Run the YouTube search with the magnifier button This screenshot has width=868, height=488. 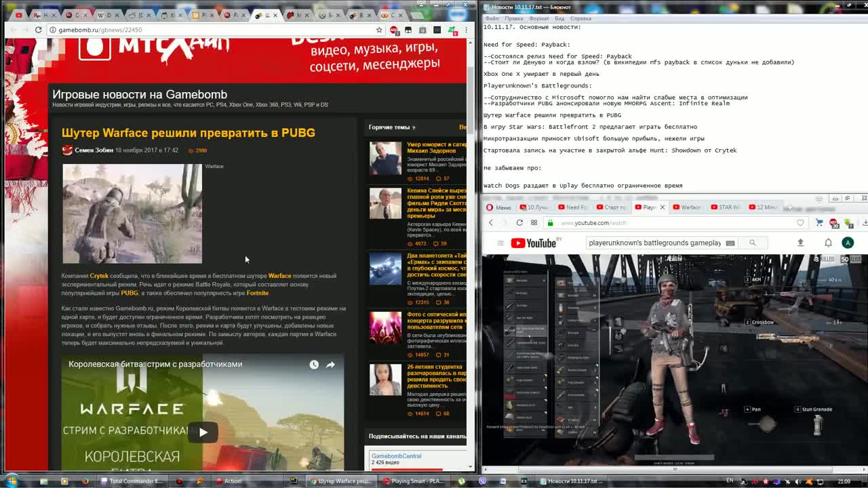[752, 243]
